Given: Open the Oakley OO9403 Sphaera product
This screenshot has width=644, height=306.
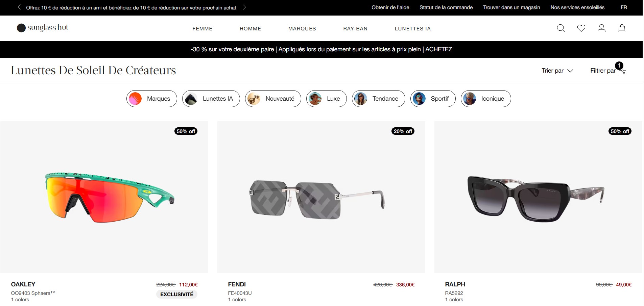Looking at the screenshot, I should click(x=104, y=197).
